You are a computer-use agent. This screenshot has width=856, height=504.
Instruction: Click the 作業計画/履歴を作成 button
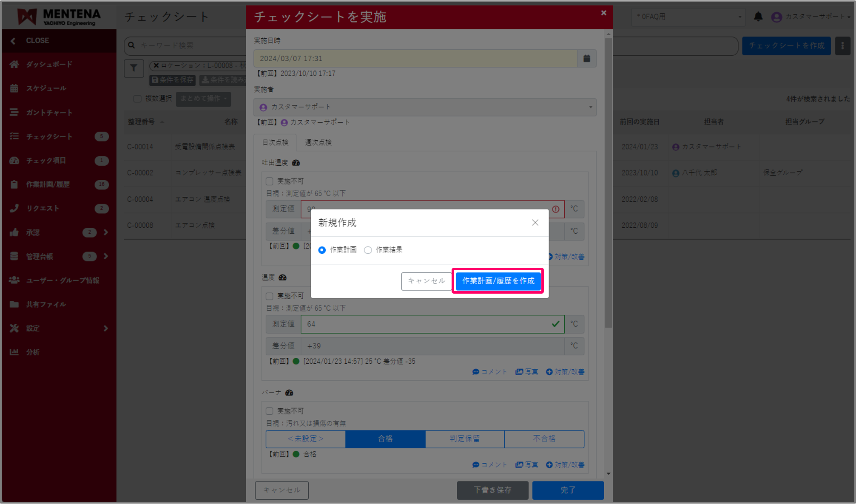click(498, 281)
